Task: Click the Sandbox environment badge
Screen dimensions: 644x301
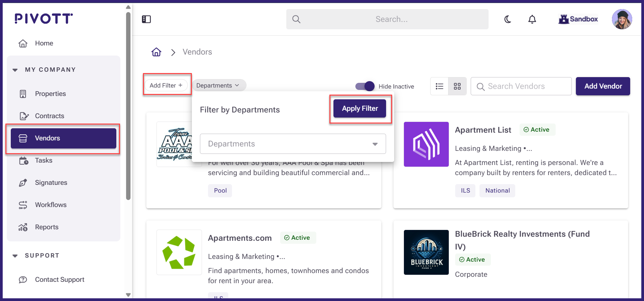Action: [x=578, y=19]
